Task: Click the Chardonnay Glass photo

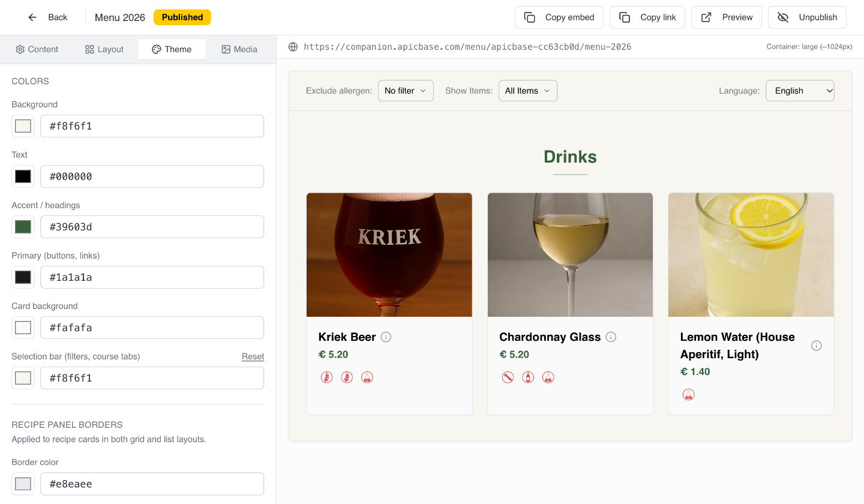Action: [x=570, y=255]
